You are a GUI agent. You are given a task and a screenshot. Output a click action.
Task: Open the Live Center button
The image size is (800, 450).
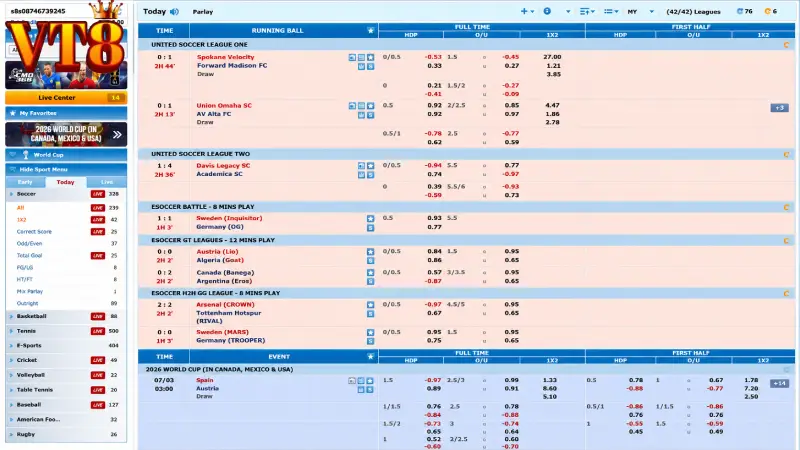pos(66,97)
